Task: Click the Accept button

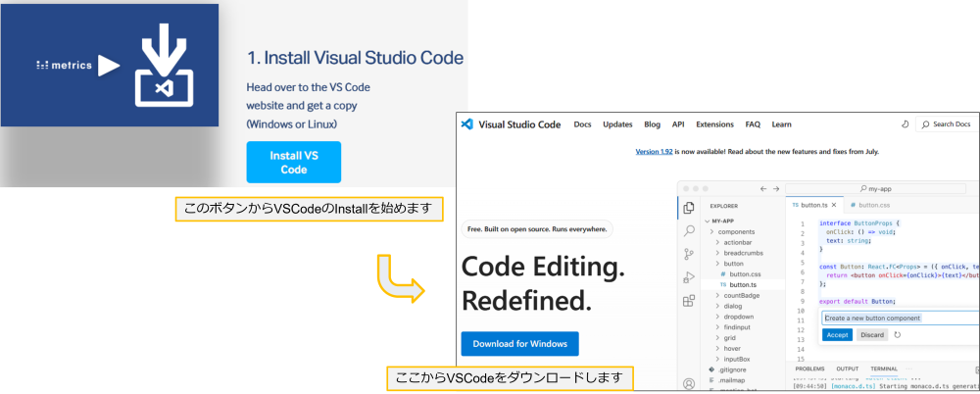Action: click(837, 334)
